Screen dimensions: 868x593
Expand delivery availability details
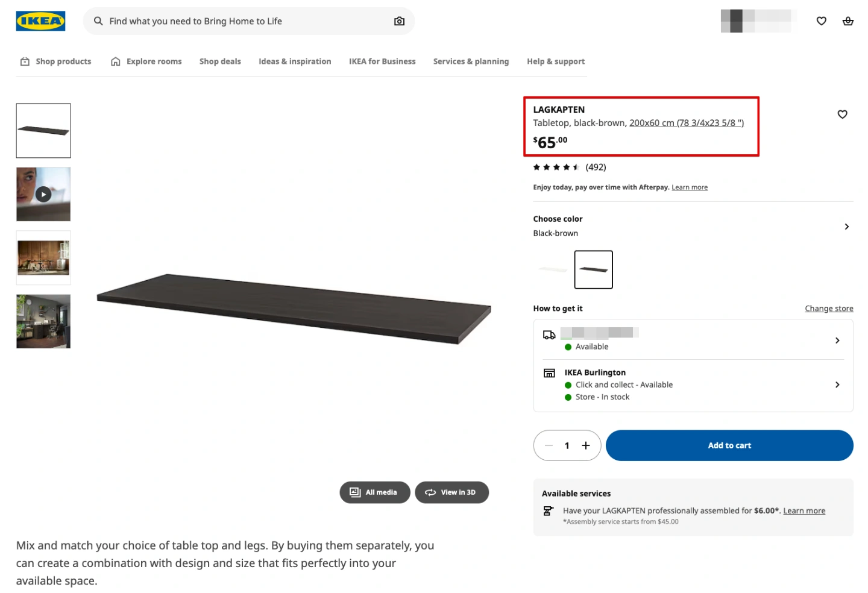837,340
